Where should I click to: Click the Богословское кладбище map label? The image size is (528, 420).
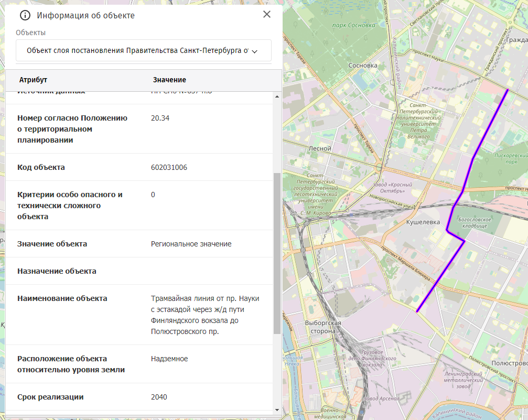coord(474,222)
